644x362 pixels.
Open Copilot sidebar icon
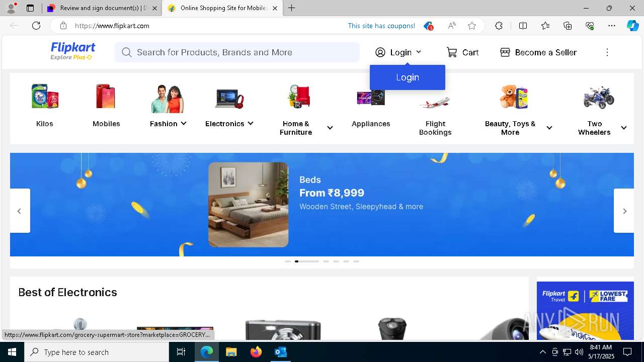(x=632, y=26)
